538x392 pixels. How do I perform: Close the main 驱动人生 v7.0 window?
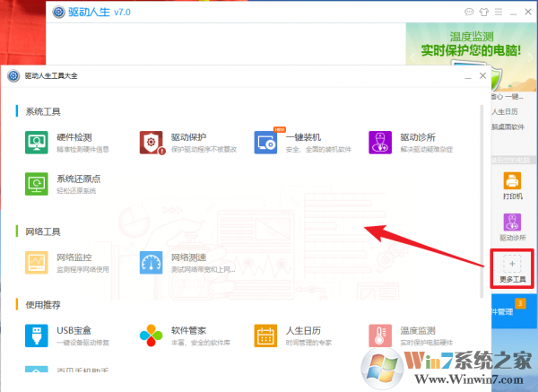click(528, 12)
